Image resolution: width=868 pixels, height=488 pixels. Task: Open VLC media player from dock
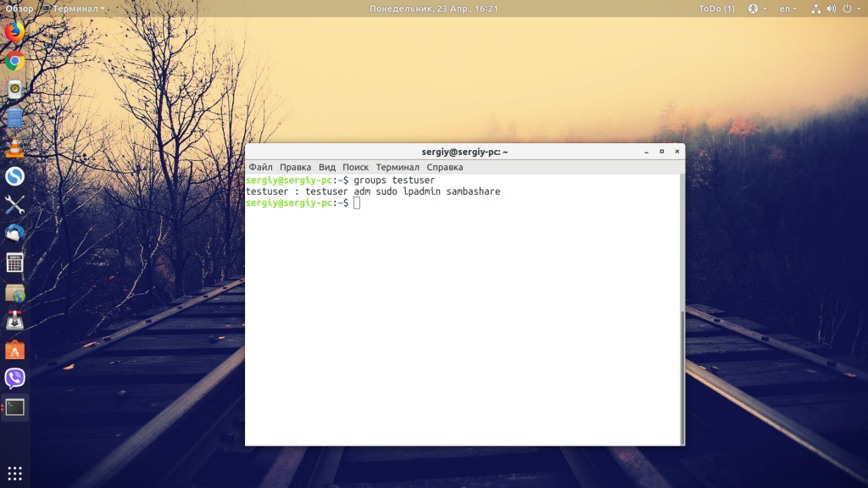(x=15, y=147)
